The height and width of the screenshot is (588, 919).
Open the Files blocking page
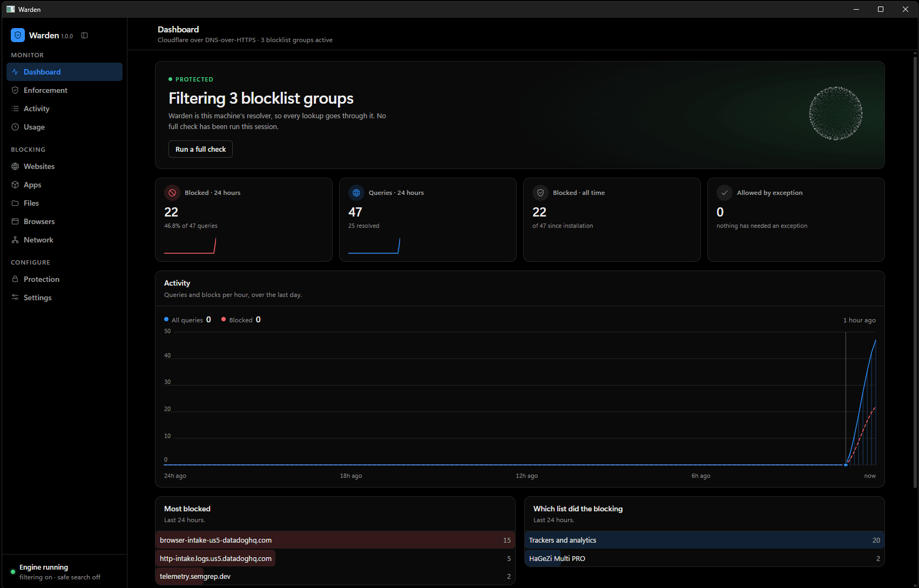click(x=64, y=203)
